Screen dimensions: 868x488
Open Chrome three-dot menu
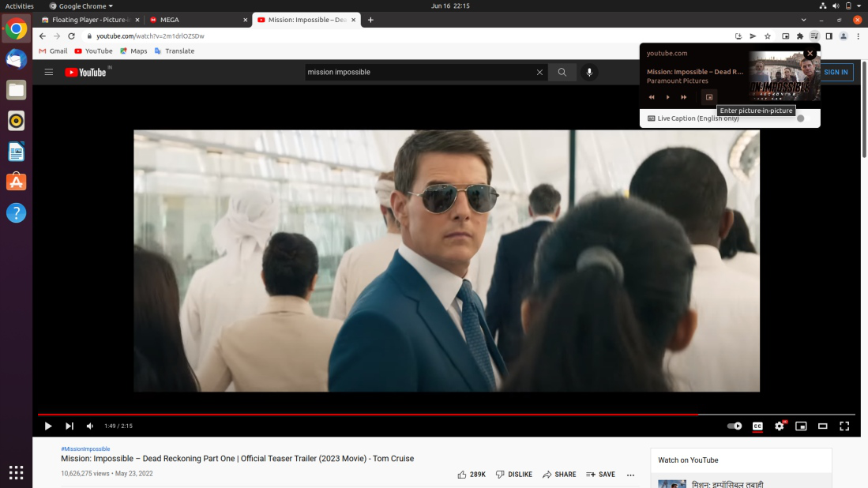pos(858,36)
